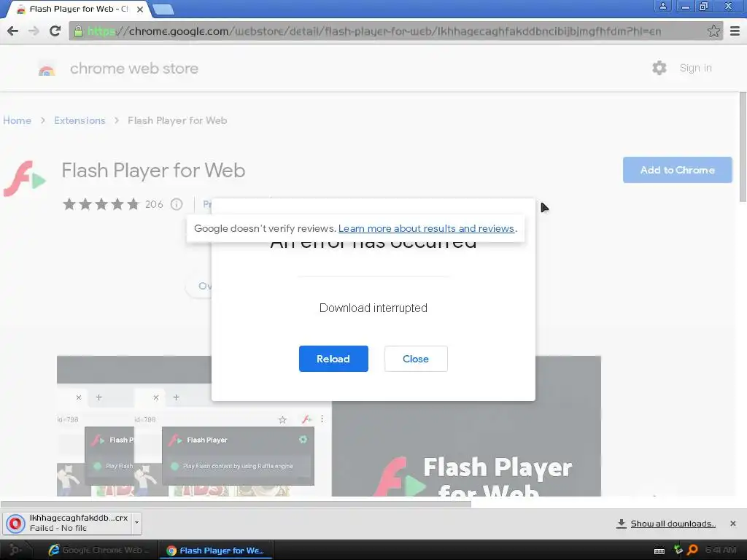747x560 pixels.
Task: Click the keyboard icon in system tray
Action: (659, 551)
